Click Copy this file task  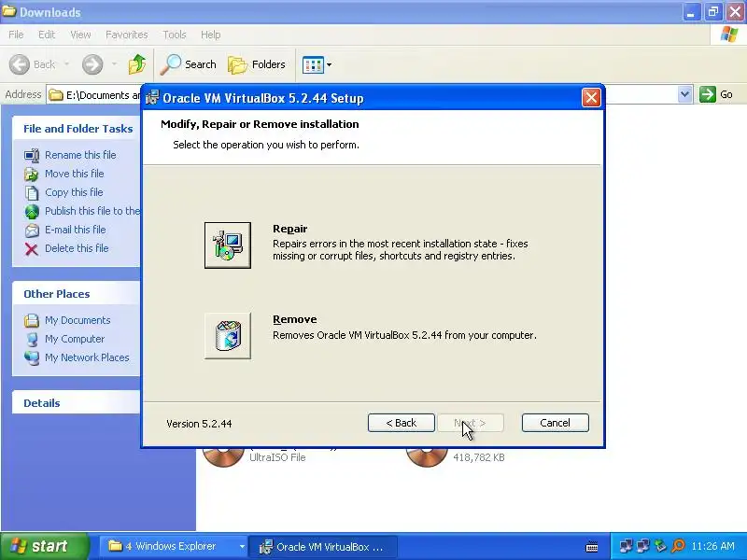[74, 192]
